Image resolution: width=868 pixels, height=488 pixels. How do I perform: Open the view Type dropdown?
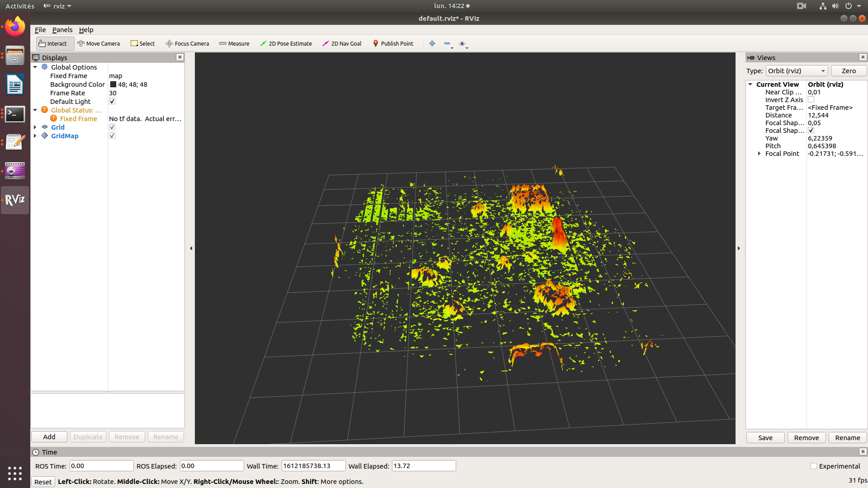[x=797, y=70]
